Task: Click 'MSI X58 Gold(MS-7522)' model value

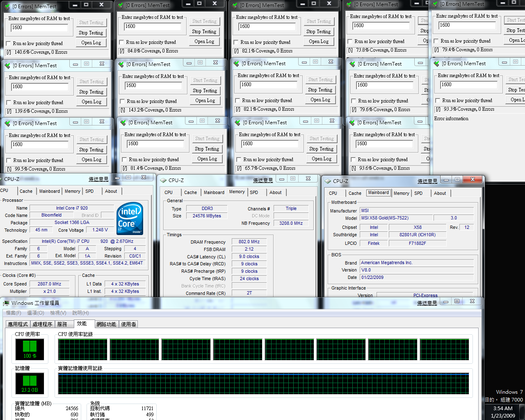Action: tap(396, 218)
